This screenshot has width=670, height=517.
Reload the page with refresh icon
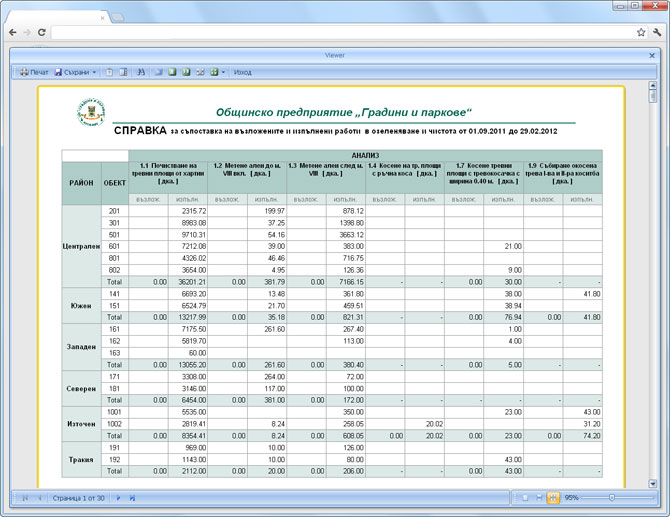coord(41,32)
